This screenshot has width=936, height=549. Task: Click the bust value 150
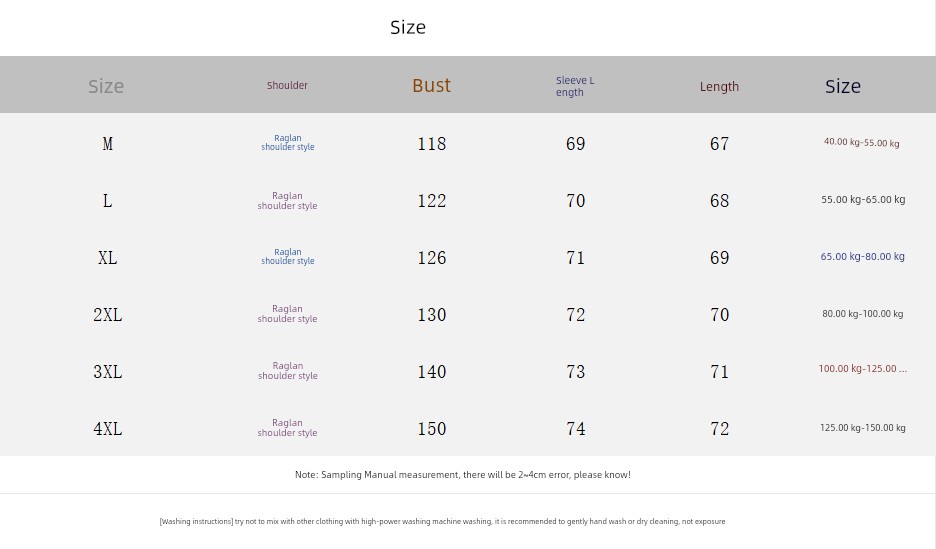tap(431, 429)
